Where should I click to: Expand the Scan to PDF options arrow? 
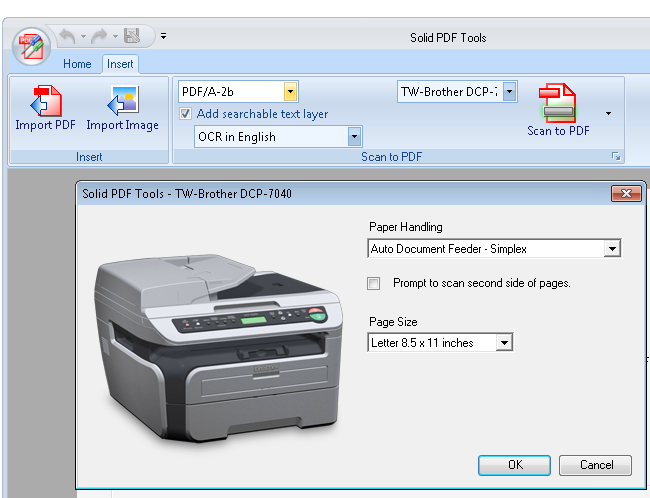click(x=608, y=113)
